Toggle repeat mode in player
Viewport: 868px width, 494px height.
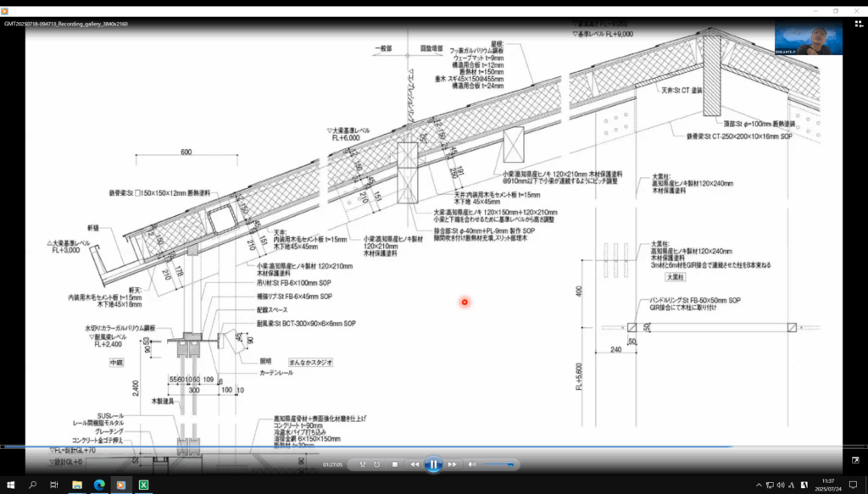coord(377,464)
